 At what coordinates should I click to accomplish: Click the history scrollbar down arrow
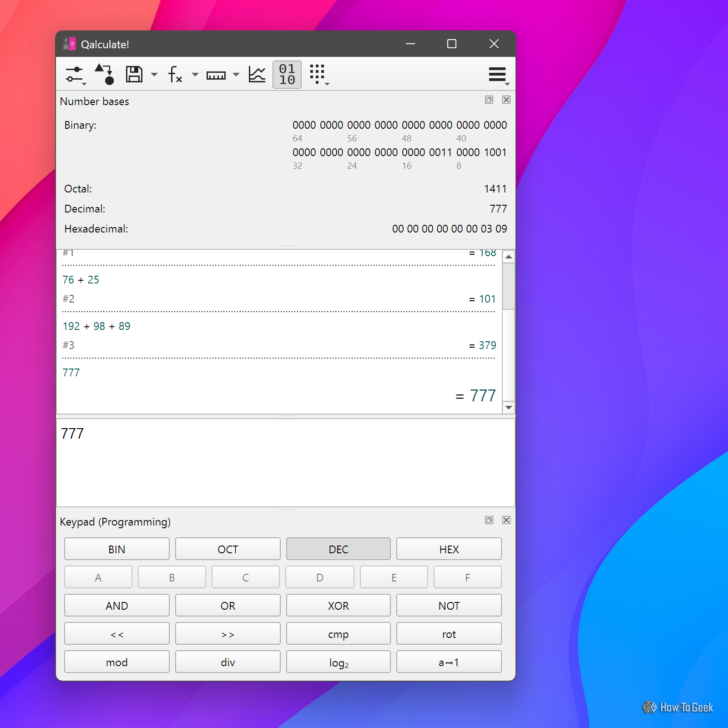(509, 407)
